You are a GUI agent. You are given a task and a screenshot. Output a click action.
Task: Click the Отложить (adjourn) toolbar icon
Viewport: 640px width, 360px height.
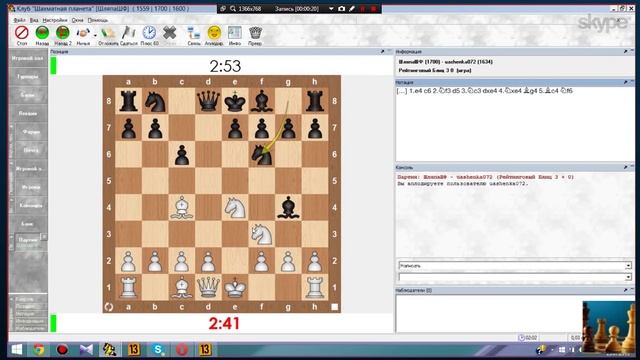pos(108,33)
